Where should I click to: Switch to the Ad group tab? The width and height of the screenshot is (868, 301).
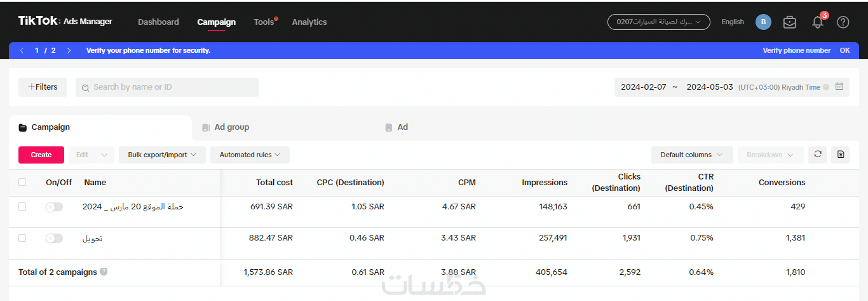point(231,127)
